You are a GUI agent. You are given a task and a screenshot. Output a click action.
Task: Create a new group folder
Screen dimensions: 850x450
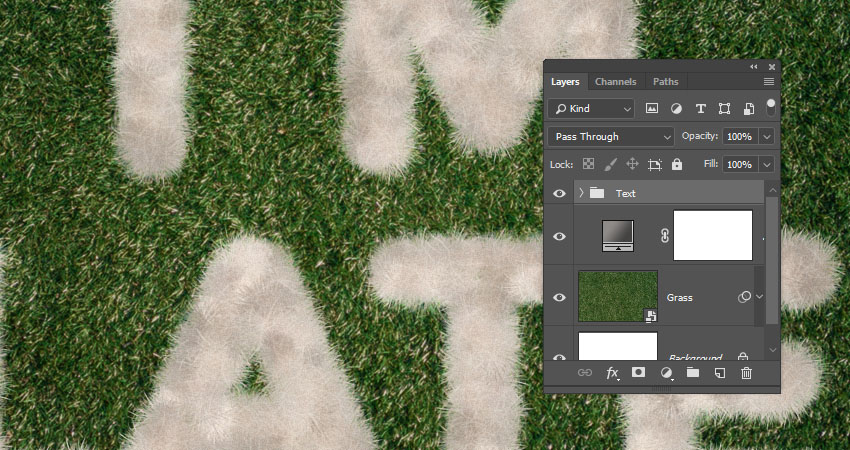tap(693, 372)
